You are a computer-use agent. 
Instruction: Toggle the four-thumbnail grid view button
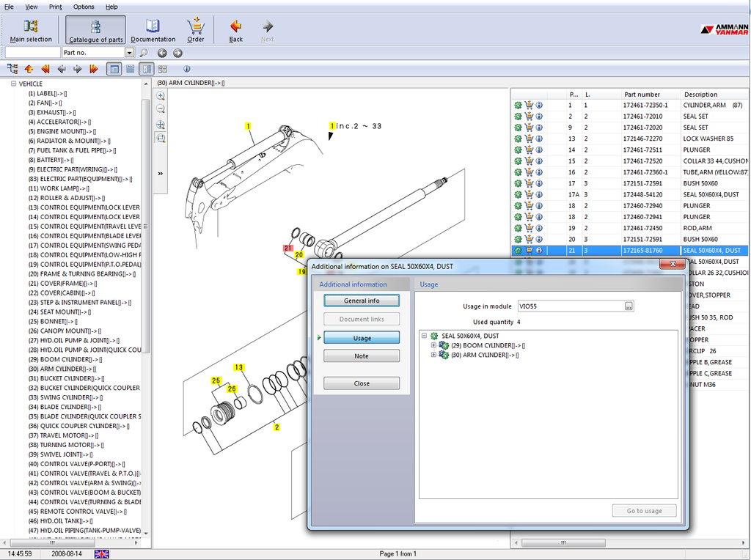(162, 69)
